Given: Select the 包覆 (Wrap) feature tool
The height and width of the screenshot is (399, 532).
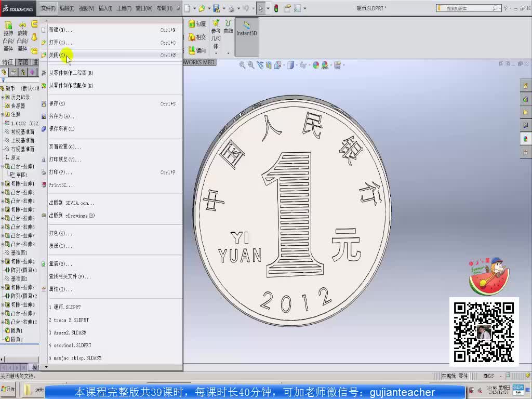Looking at the screenshot, I should coord(199,23).
